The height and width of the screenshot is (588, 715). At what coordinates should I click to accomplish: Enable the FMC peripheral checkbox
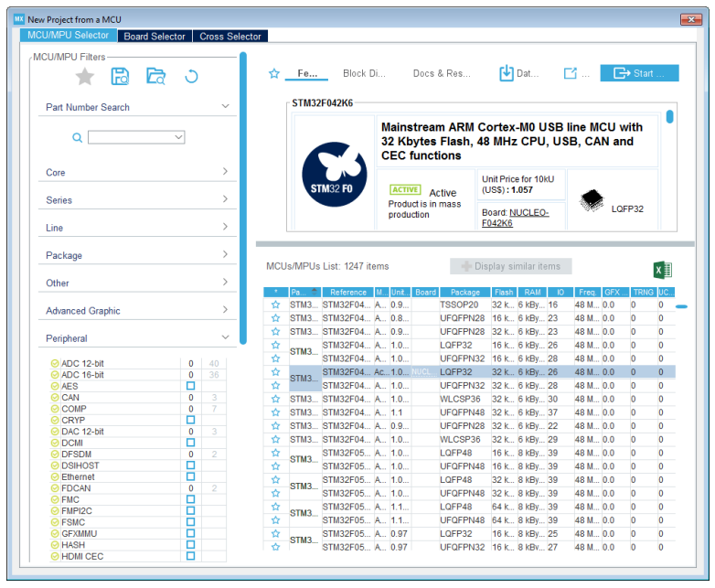pyautogui.click(x=190, y=499)
